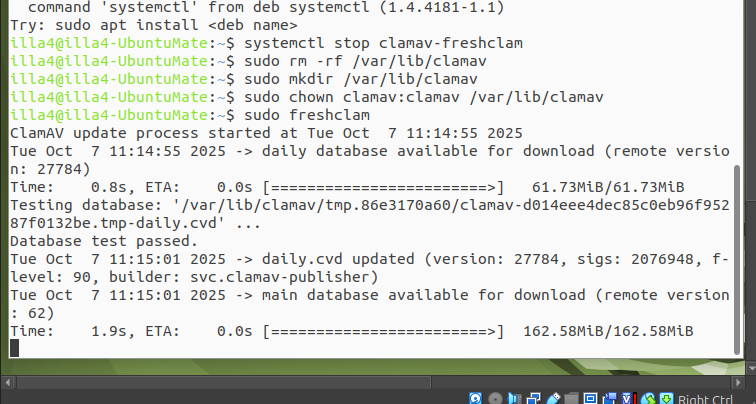Screen dimensions: 756x404
Task: Click the keyboard capture arrow indicator
Action: [x=664, y=399]
